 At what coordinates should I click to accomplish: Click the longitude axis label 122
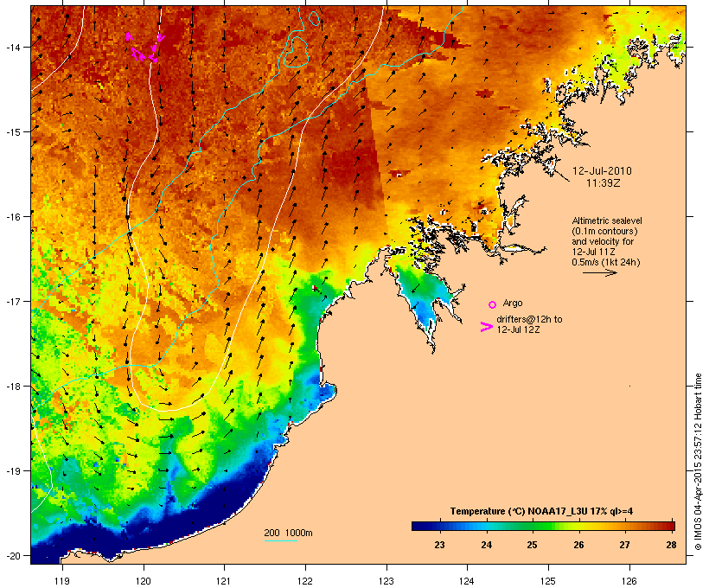[x=305, y=581]
